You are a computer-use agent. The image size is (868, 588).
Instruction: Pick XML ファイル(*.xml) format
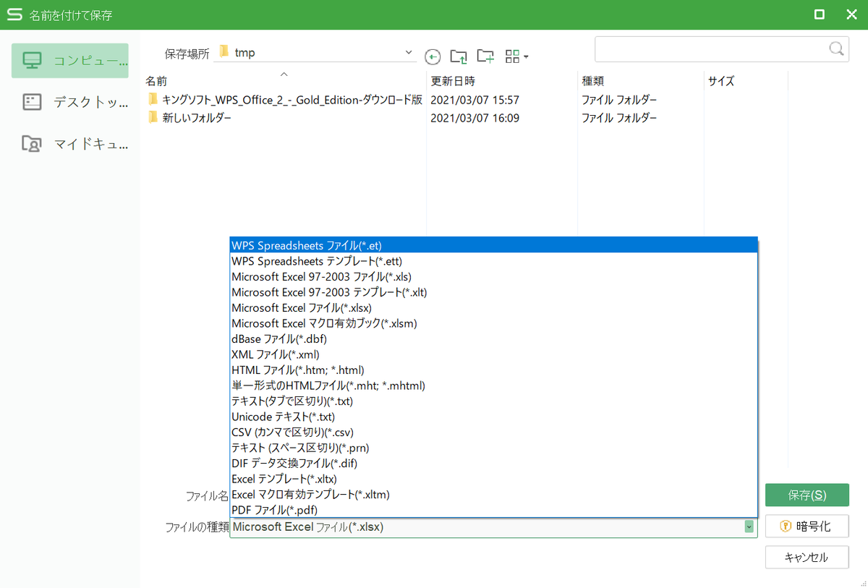click(x=493, y=354)
